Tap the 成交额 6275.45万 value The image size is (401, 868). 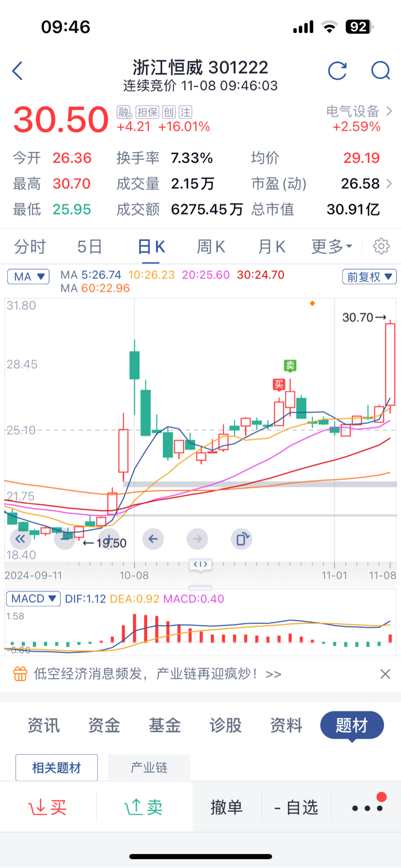[x=207, y=209]
